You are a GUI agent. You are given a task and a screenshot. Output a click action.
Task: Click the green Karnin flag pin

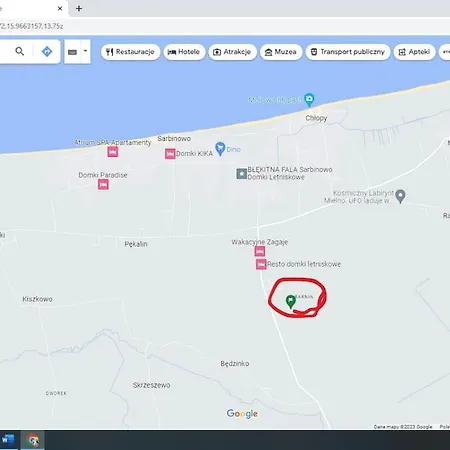coord(291,301)
